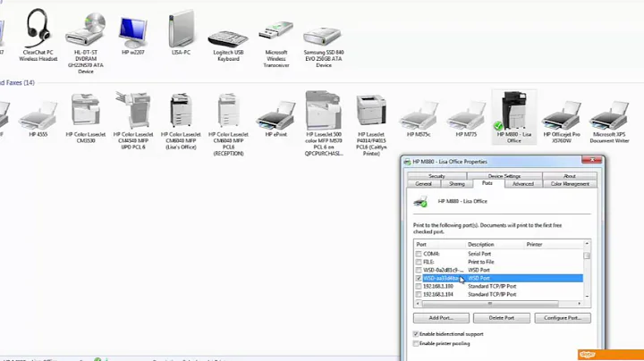Screen dimensions: 644x361
Task: Check the FILE print to file checkbox
Action: pyautogui.click(x=418, y=262)
